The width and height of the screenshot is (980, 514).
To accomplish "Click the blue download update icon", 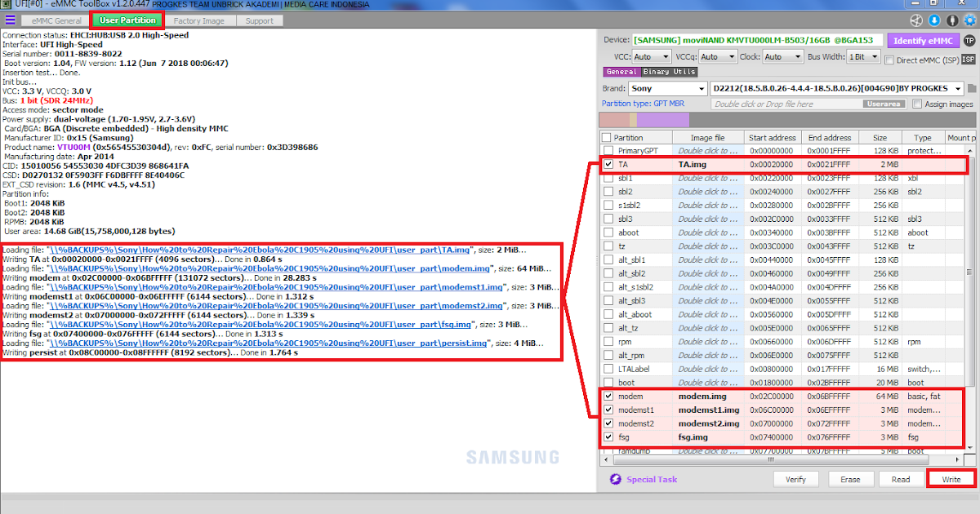I will tap(933, 20).
